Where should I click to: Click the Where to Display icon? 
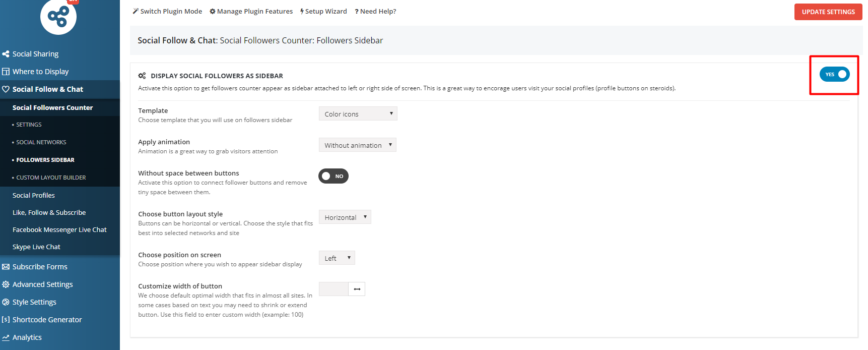[x=6, y=72]
